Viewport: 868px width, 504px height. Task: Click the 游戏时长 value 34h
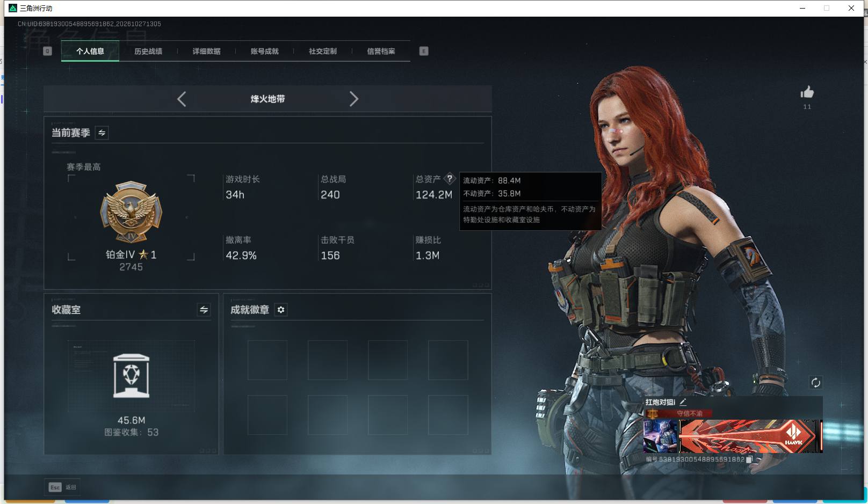[235, 195]
